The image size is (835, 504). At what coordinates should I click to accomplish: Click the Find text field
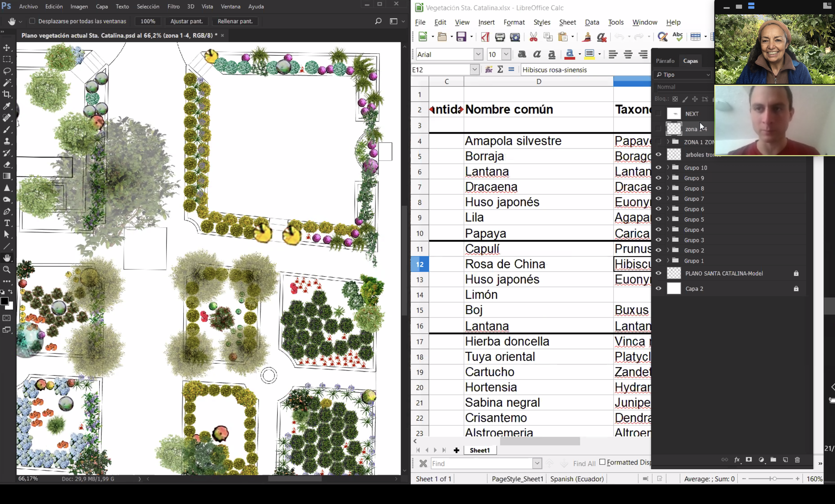481,463
